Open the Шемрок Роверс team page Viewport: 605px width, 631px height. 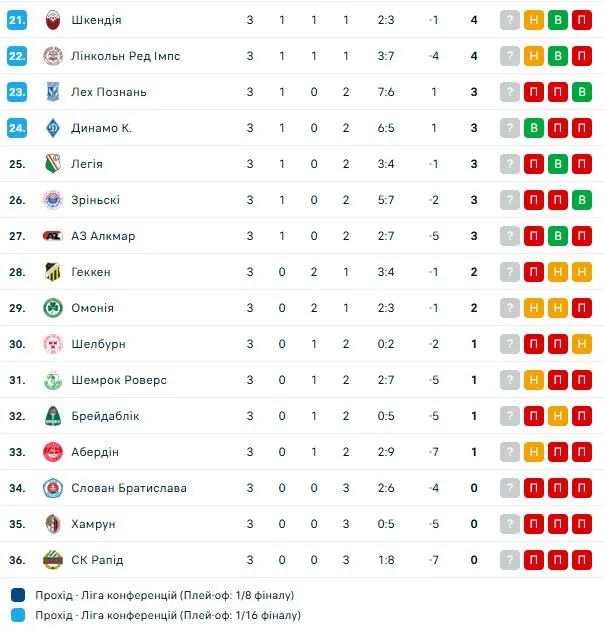pos(119,380)
